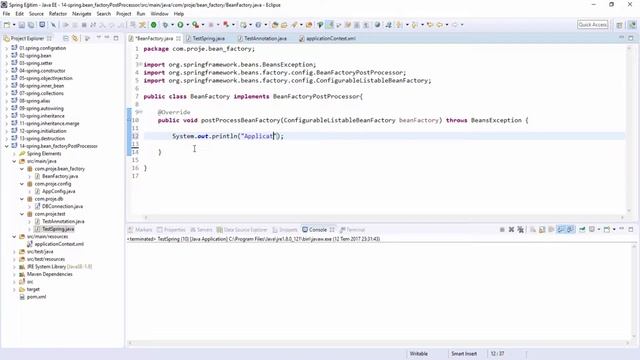The image size is (640, 360).
Task: Maximize the editor area
Action: (x=631, y=38)
